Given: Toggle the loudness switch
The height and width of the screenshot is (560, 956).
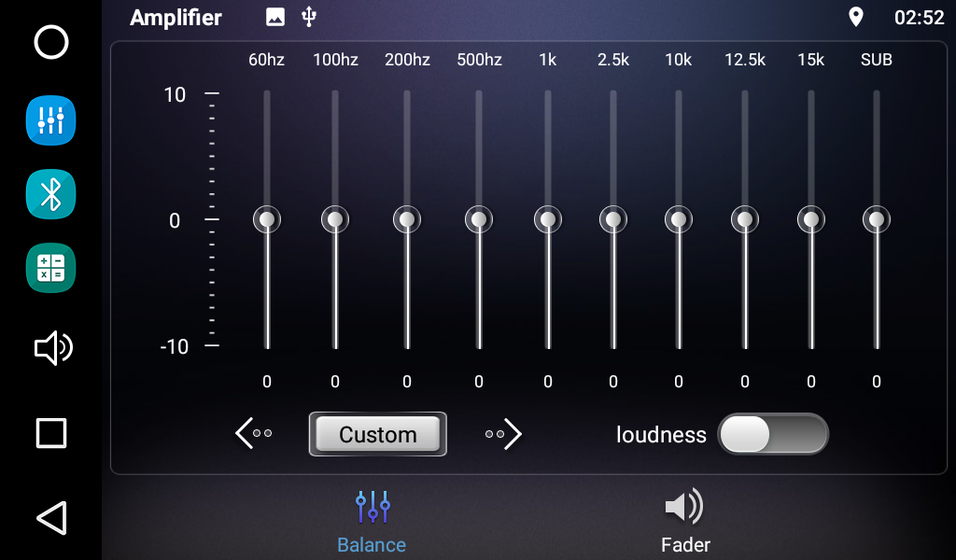Looking at the screenshot, I should point(772,434).
